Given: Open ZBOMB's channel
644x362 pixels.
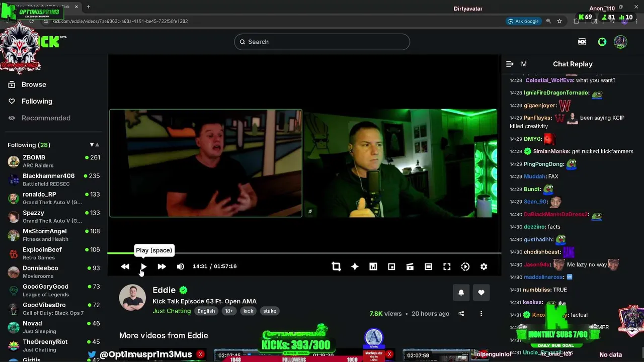Looking at the screenshot, I should [x=54, y=161].
